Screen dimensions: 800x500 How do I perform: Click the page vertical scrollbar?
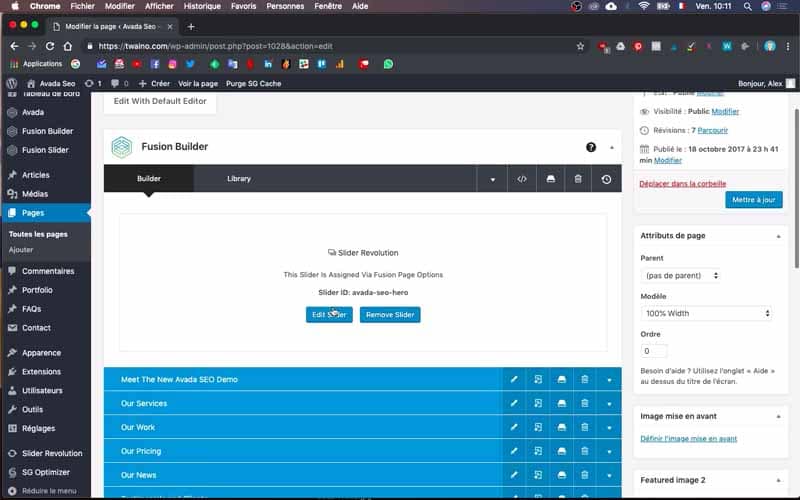point(796,188)
